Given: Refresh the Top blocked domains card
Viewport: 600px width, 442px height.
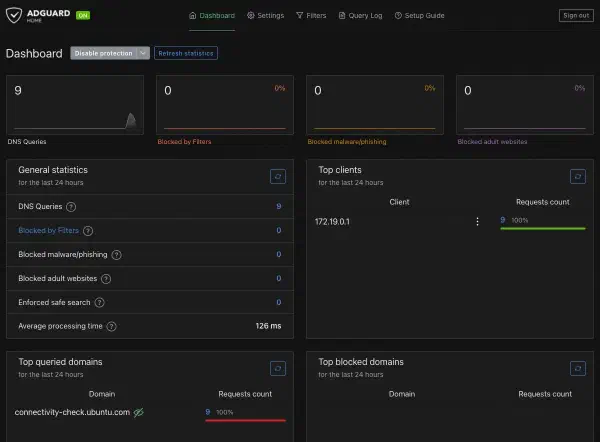Looking at the screenshot, I should point(578,369).
